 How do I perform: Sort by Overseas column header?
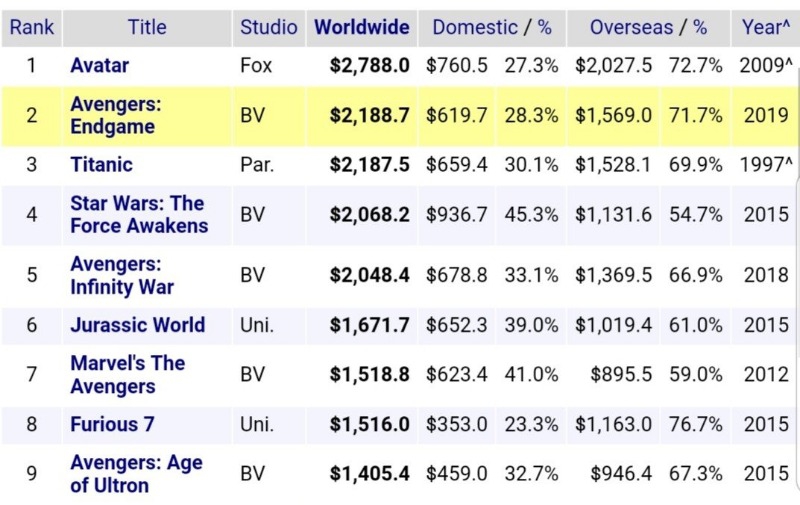pyautogui.click(x=631, y=27)
